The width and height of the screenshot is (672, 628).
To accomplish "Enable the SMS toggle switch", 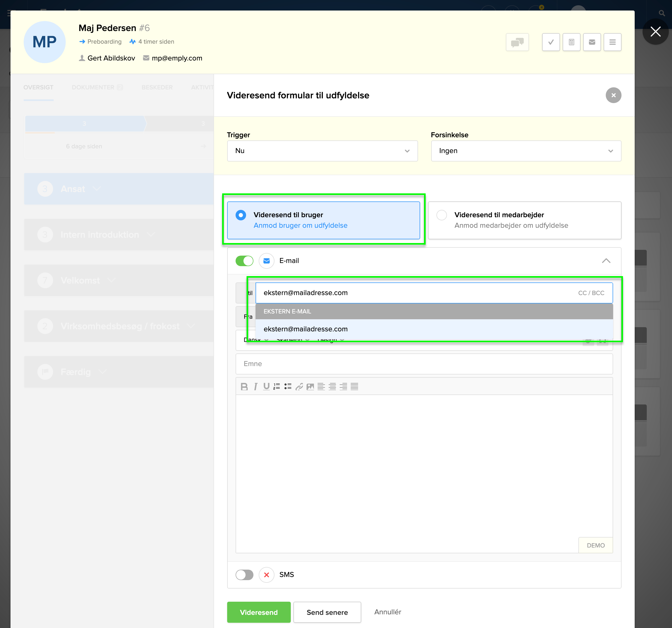I will (244, 575).
